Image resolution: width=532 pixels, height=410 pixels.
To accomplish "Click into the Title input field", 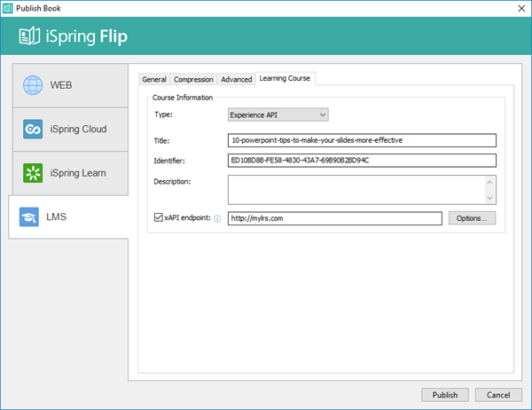I will click(362, 140).
